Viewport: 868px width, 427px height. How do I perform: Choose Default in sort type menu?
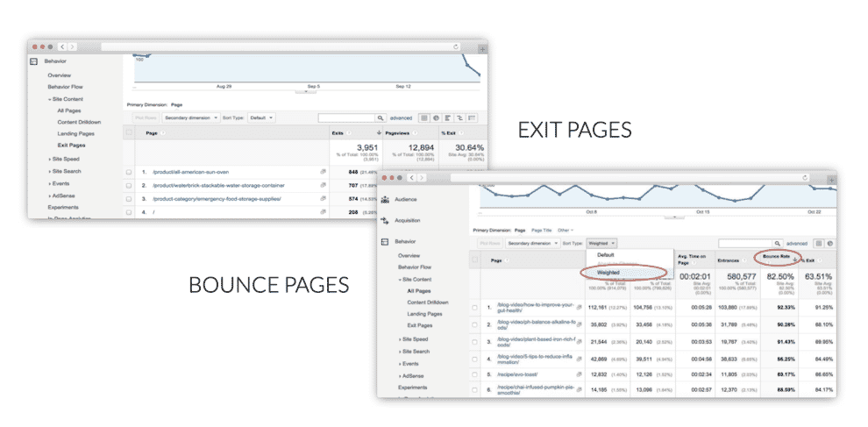(606, 255)
